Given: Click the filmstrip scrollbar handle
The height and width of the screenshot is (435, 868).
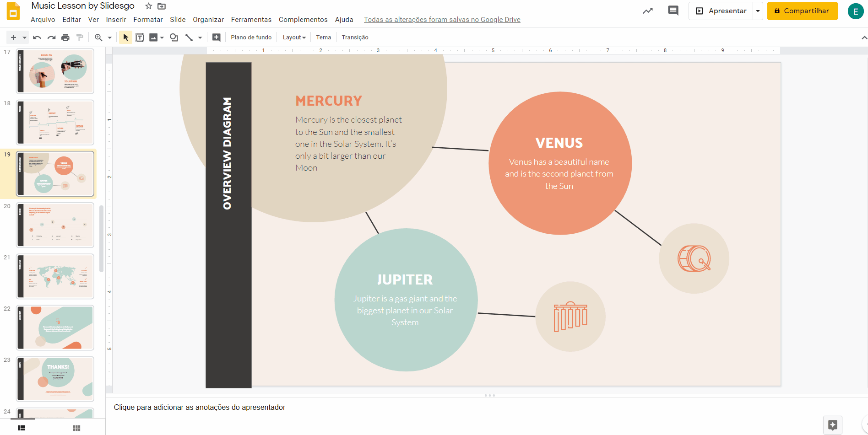Looking at the screenshot, I should [101, 238].
